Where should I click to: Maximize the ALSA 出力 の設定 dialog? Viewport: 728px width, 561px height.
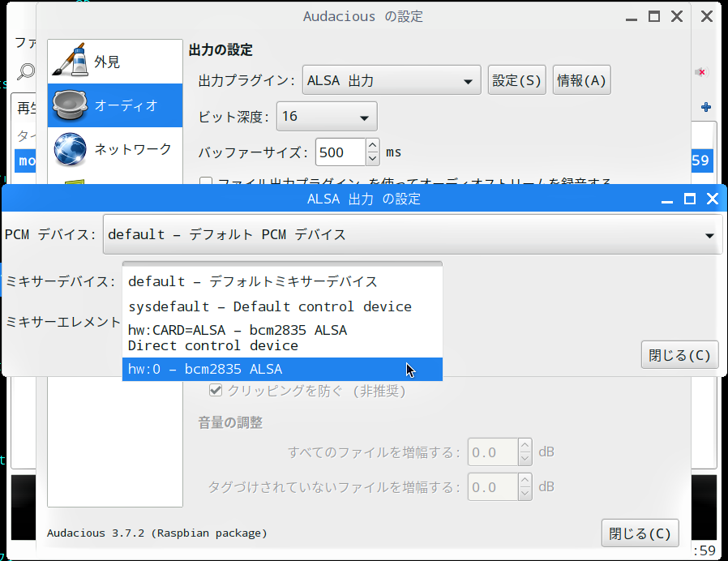tap(690, 199)
